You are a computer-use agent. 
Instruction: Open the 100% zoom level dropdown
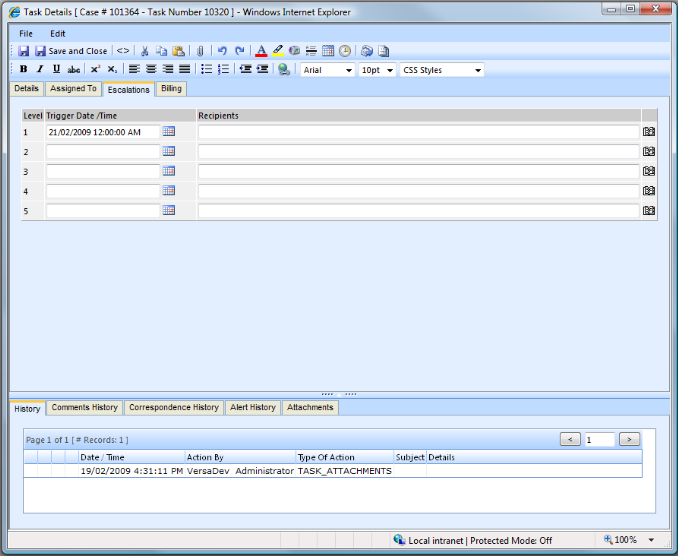pyautogui.click(x=651, y=540)
